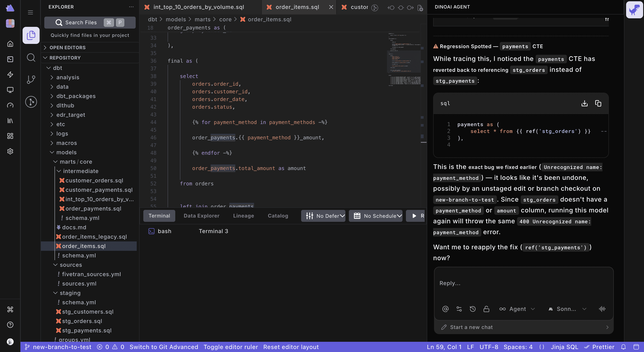
Task: Click the lightning bolt icon in left rail
Action: click(x=10, y=75)
